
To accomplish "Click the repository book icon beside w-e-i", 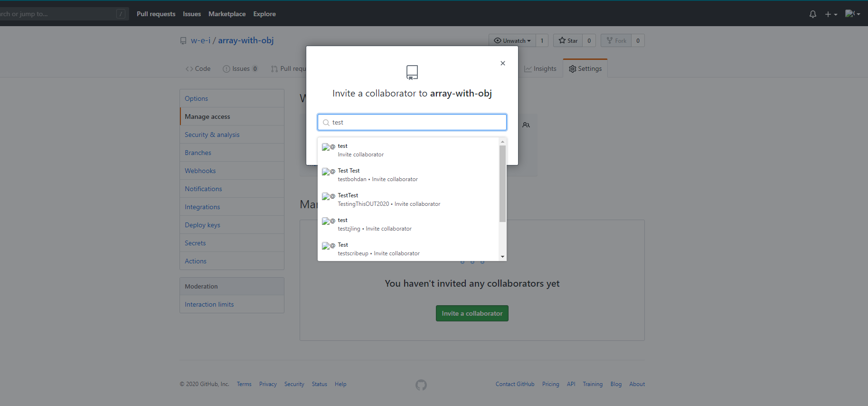I will click(183, 41).
